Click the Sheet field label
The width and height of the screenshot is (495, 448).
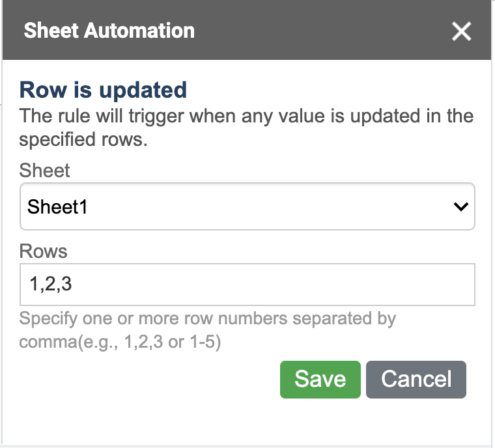click(44, 171)
